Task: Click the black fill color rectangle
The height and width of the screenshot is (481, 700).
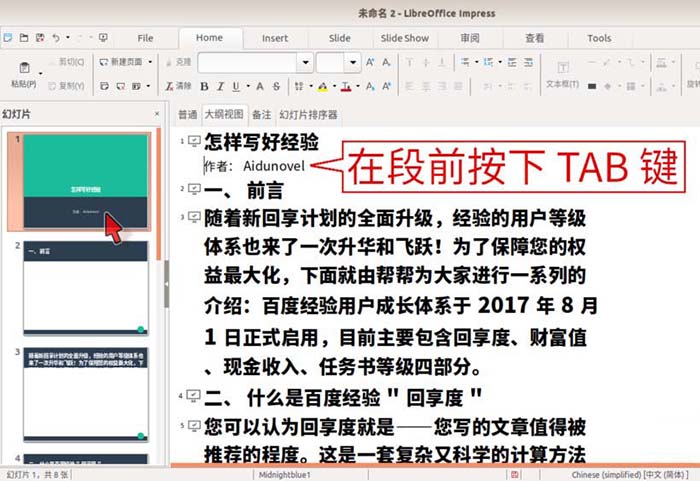Action: click(592, 86)
